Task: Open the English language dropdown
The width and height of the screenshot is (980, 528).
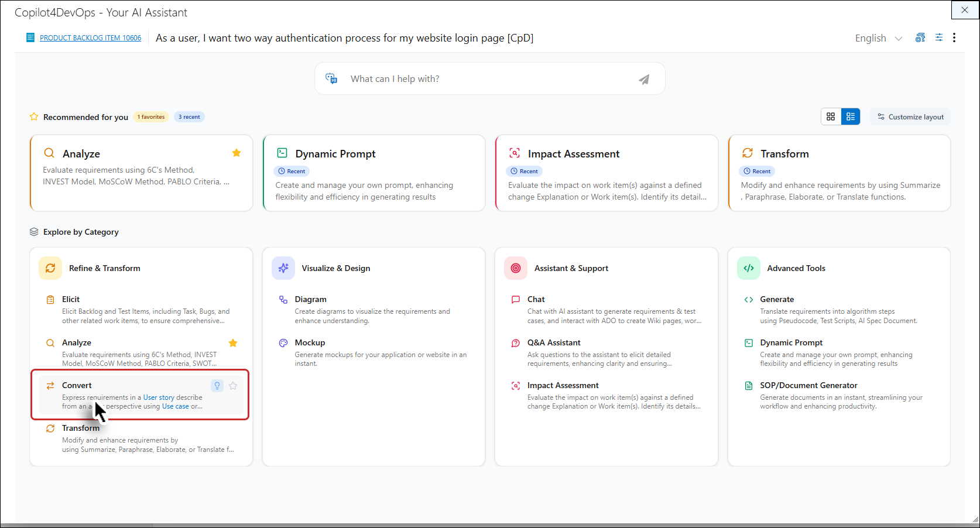Action: point(878,38)
